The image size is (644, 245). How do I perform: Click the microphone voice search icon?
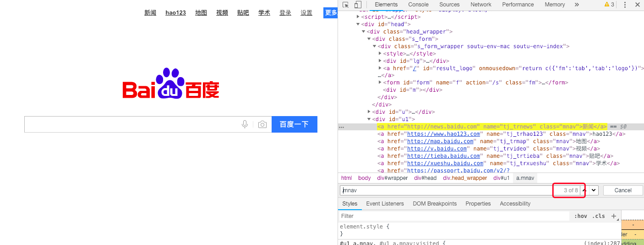point(245,124)
